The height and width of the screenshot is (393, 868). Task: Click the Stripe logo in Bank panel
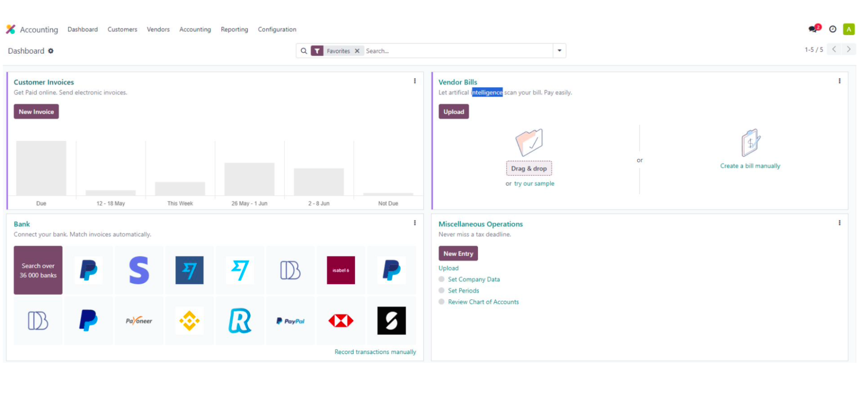[139, 270]
